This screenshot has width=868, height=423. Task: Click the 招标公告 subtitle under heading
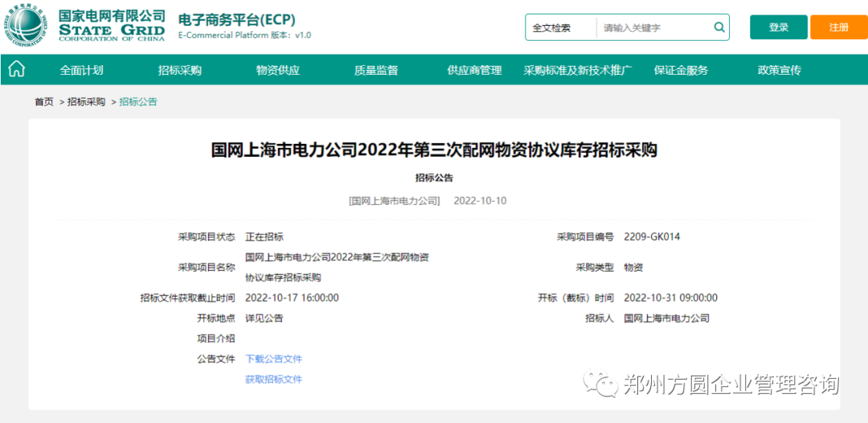(x=434, y=178)
